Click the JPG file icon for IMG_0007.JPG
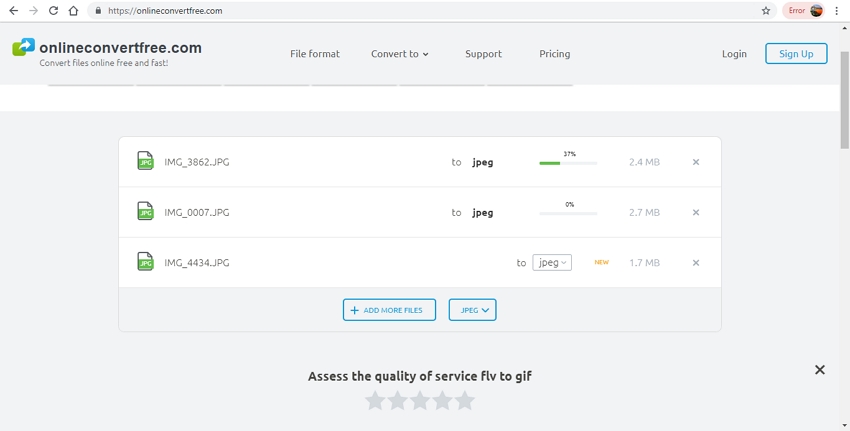Screen dimensions: 850x431 coord(145,212)
